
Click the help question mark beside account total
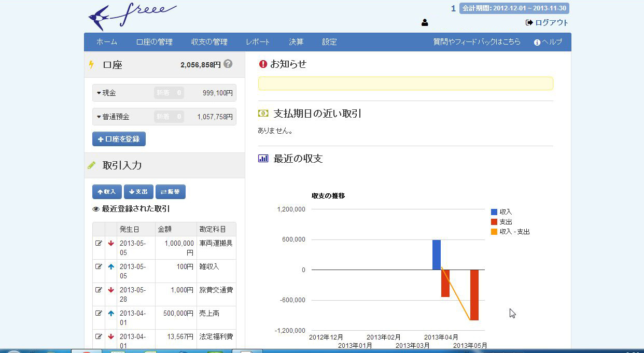[228, 64]
